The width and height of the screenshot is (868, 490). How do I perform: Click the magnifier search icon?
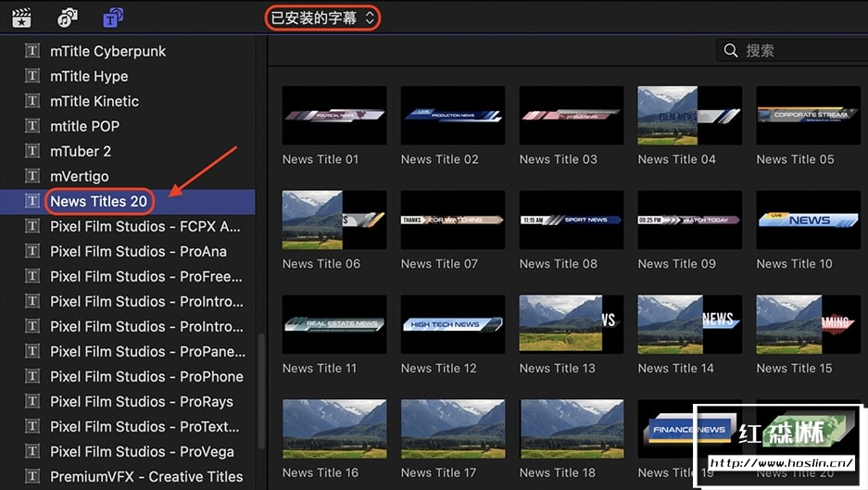pyautogui.click(x=731, y=50)
